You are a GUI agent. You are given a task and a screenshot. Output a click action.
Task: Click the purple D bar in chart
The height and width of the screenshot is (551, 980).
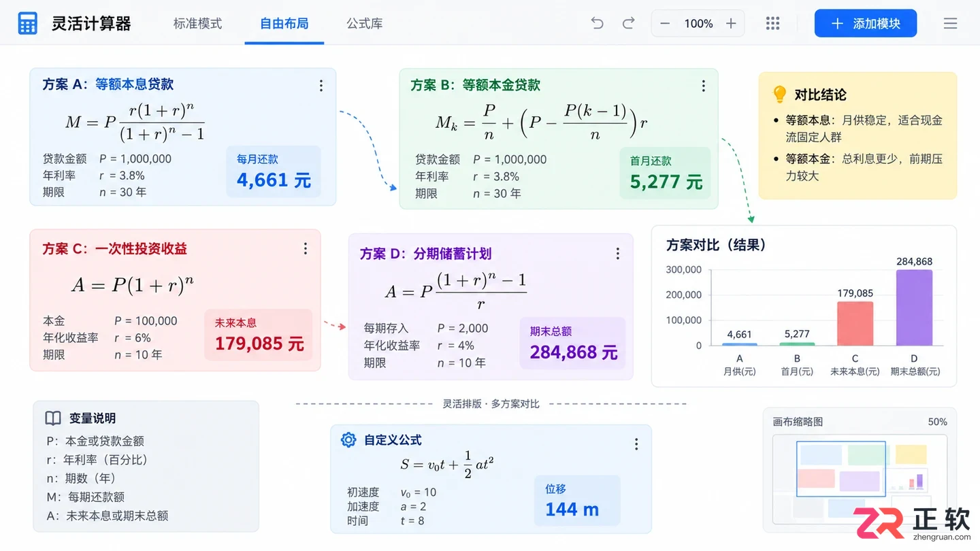click(x=914, y=307)
